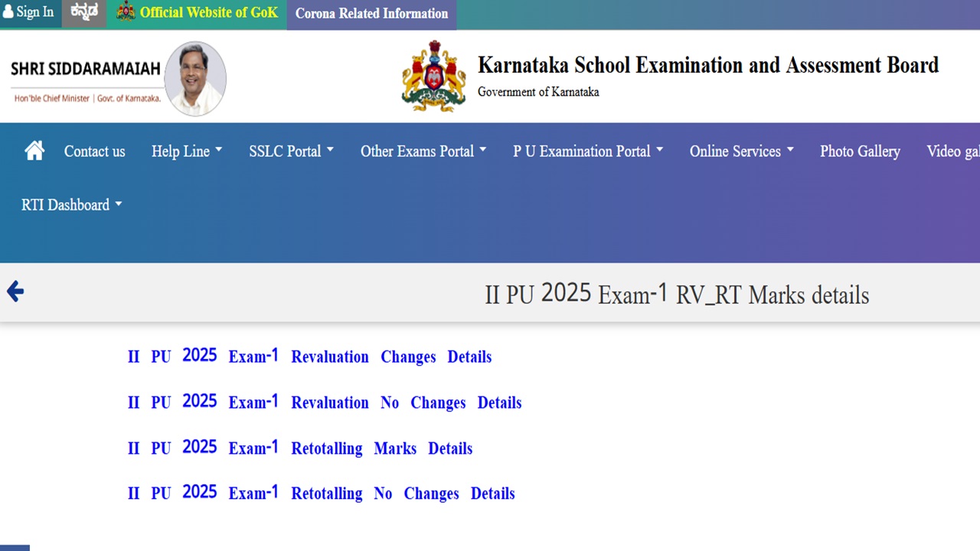The height and width of the screenshot is (551, 980).
Task: Click the Home icon in navigation bar
Action: 34,151
